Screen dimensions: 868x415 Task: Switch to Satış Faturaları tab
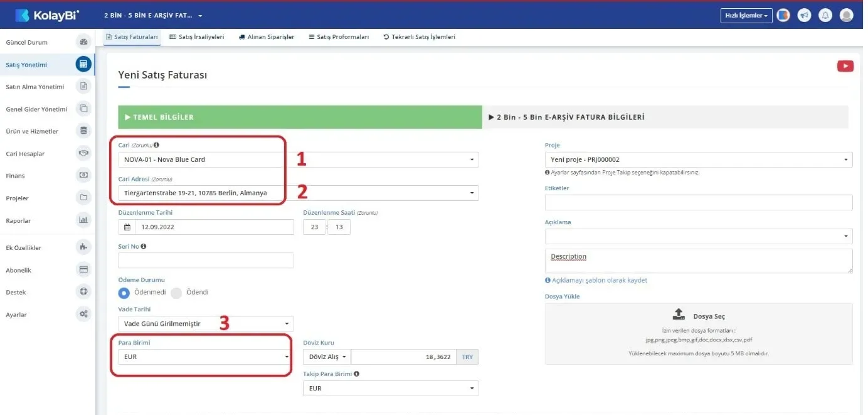coord(132,37)
